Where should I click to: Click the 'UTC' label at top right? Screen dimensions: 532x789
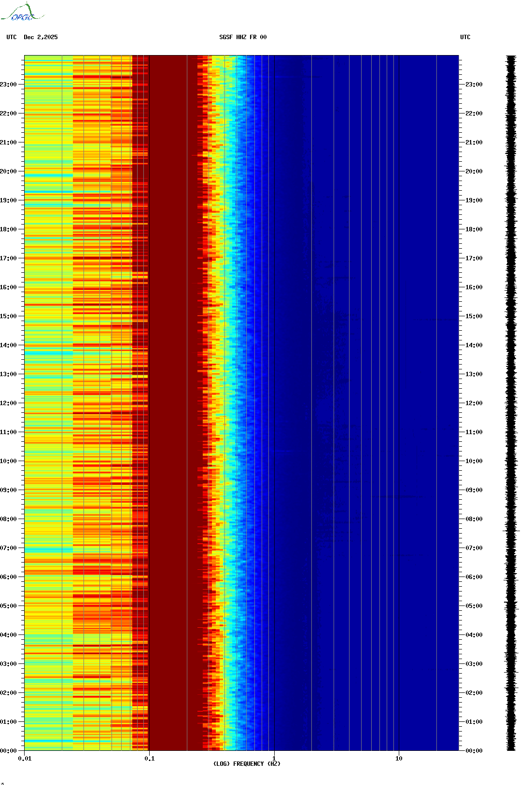(x=465, y=37)
